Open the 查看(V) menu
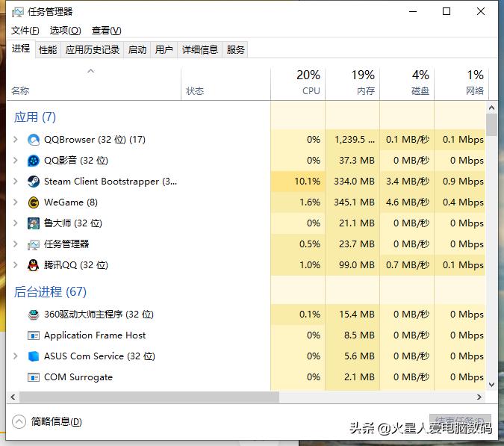Viewport: 504px width, 446px height. coord(106,31)
